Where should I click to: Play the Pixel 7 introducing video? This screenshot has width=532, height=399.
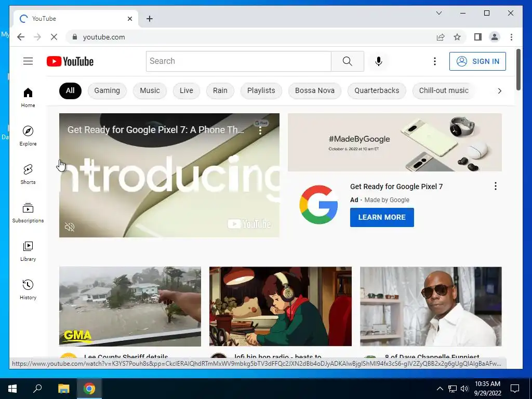click(169, 175)
